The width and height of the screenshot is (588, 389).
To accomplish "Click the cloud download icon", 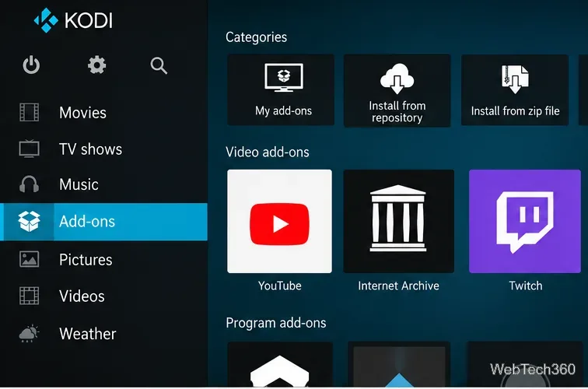I will coord(397,79).
